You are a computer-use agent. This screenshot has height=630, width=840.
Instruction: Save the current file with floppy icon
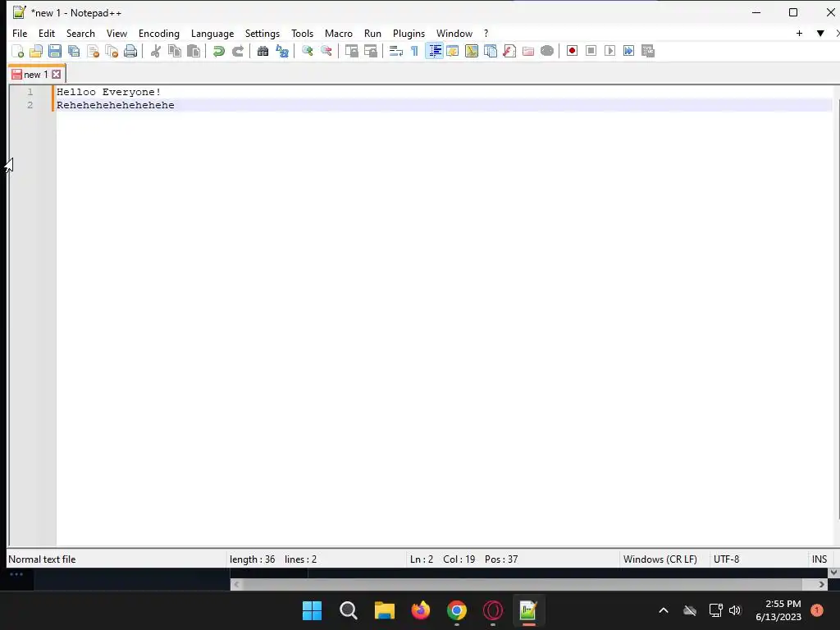[x=55, y=51]
